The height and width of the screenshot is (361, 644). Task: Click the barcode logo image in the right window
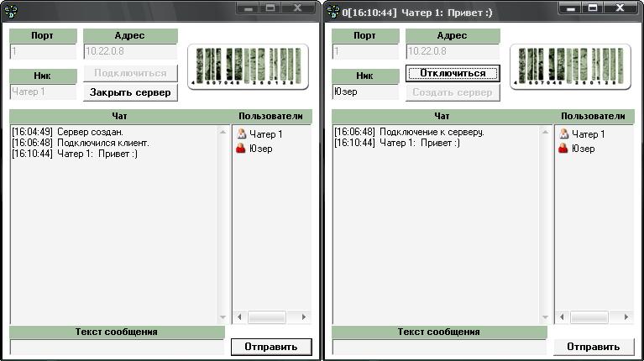coord(570,66)
